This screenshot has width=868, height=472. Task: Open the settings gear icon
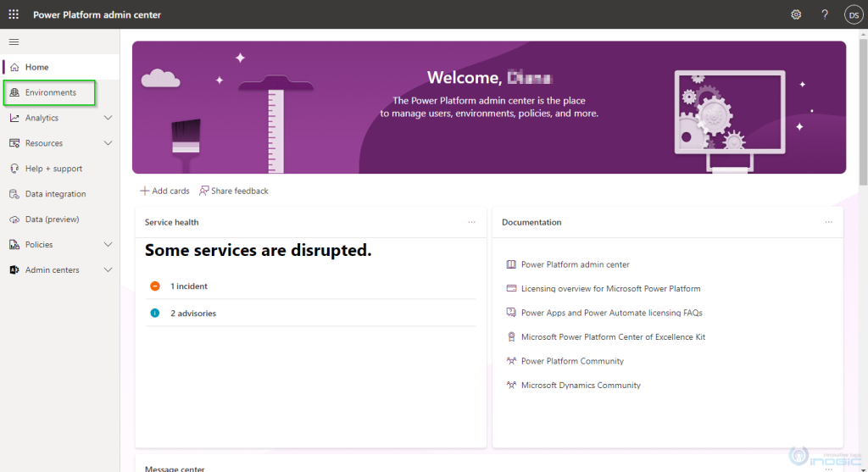point(796,14)
